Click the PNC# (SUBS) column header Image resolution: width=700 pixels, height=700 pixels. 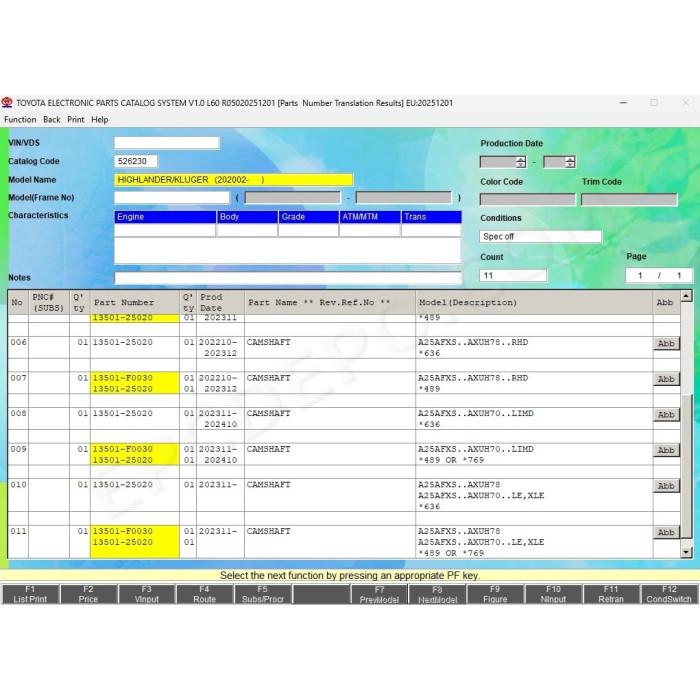click(x=49, y=303)
